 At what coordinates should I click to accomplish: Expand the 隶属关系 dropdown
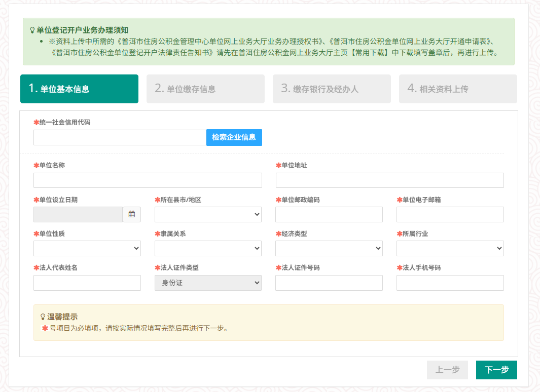(208, 248)
